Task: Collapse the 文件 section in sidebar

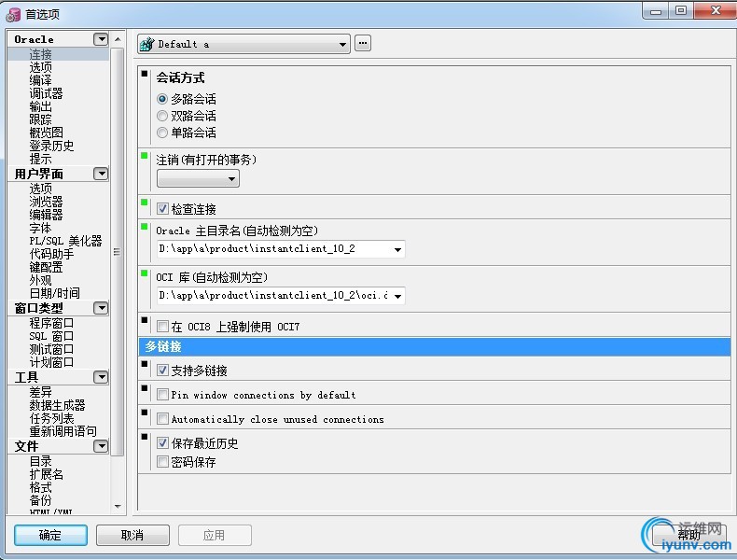Action: [x=101, y=446]
